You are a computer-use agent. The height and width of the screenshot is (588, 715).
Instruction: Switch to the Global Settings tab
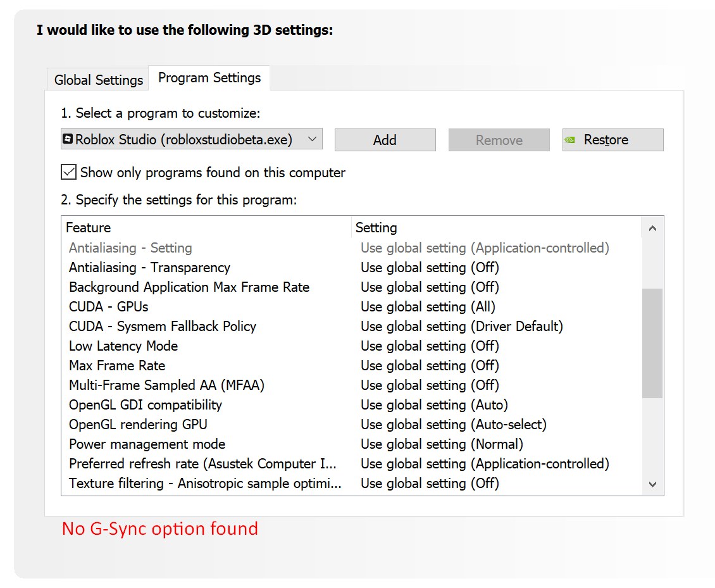pos(98,80)
